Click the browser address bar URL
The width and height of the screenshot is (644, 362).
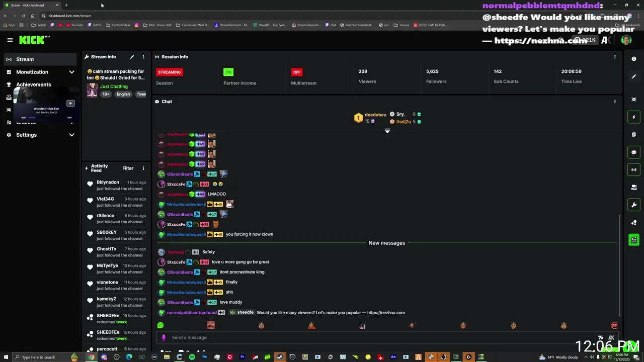(70, 16)
